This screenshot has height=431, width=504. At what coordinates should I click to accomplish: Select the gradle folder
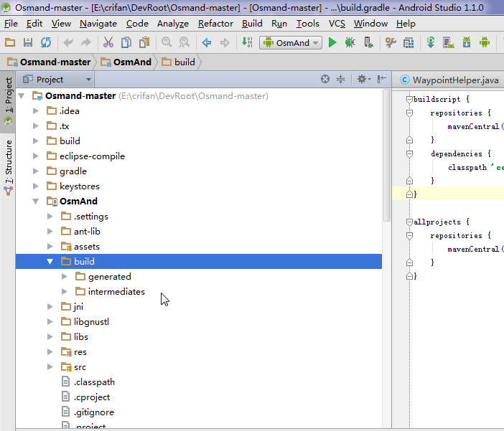[x=73, y=171]
